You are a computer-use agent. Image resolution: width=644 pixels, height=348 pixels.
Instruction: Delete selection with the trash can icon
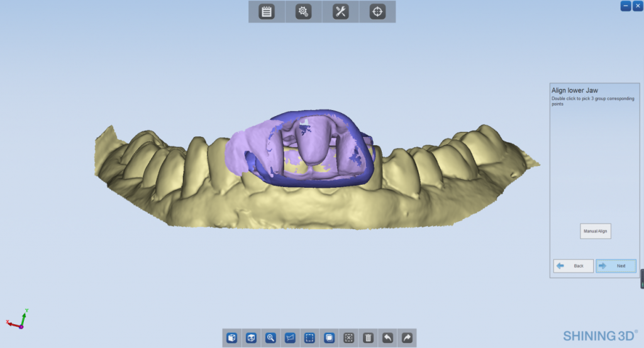(368, 338)
